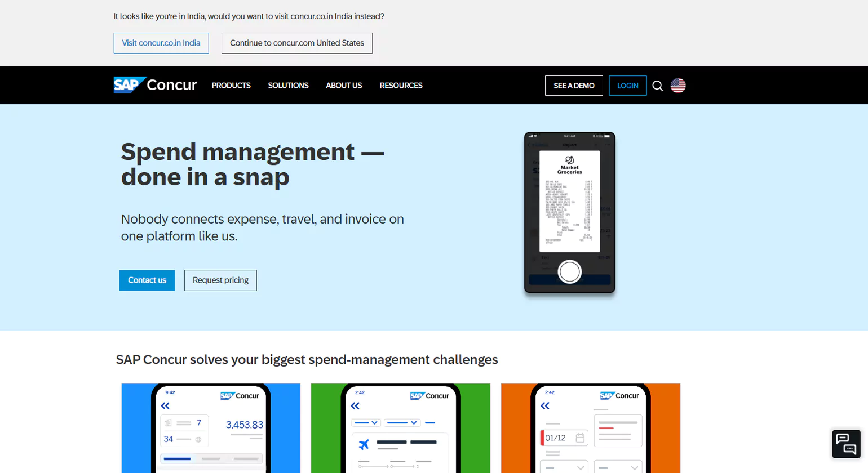
Task: Click back chevrons in blue card phone
Action: point(165,406)
